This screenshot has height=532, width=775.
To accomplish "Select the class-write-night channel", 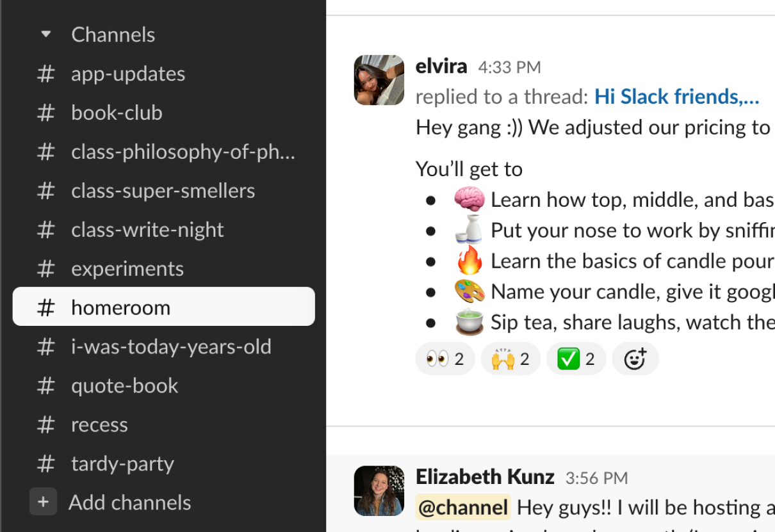I will (x=147, y=229).
